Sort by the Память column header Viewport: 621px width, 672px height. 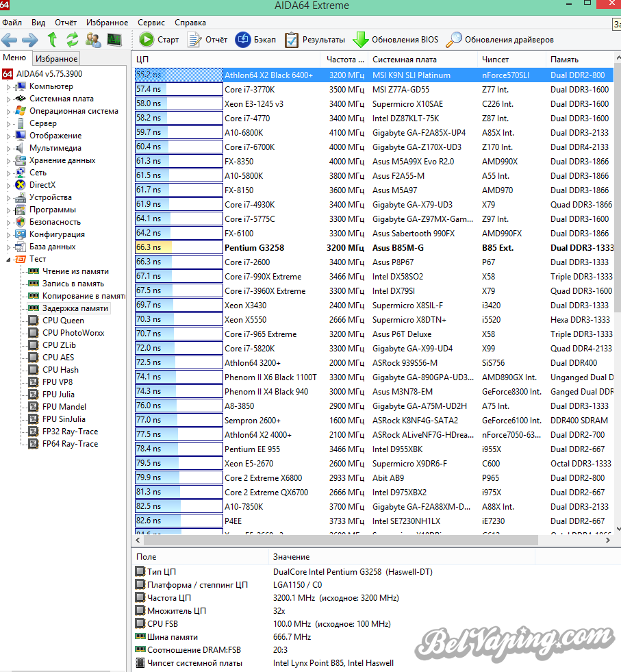tap(580, 60)
